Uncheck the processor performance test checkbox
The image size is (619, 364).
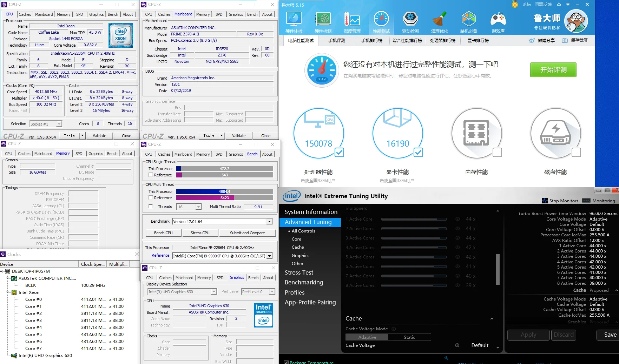tap(339, 152)
